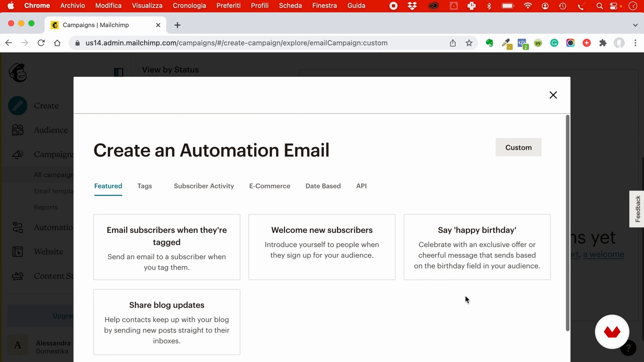
Task: Click the 'a welcome' link behind the dialog
Action: coord(604,254)
